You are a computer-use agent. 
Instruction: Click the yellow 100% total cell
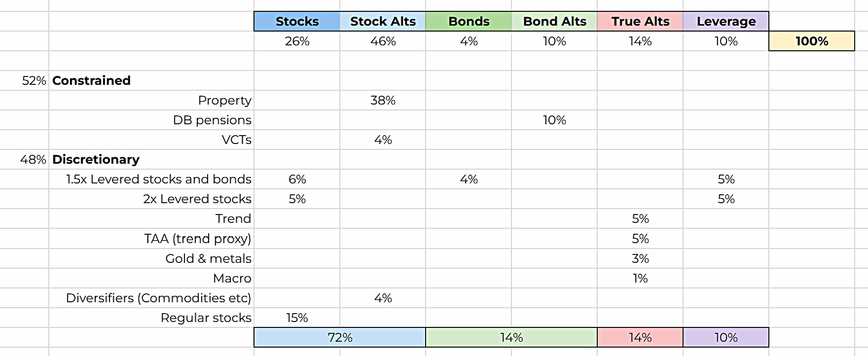pyautogui.click(x=812, y=41)
